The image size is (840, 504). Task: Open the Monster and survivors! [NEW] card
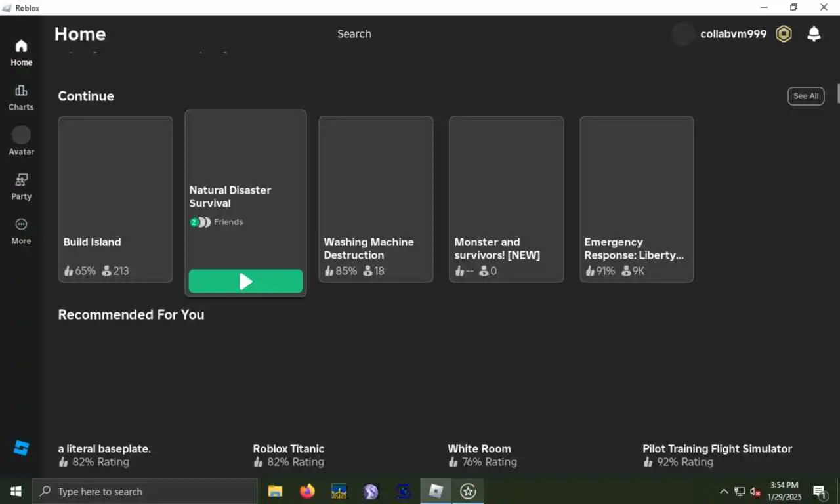click(507, 199)
